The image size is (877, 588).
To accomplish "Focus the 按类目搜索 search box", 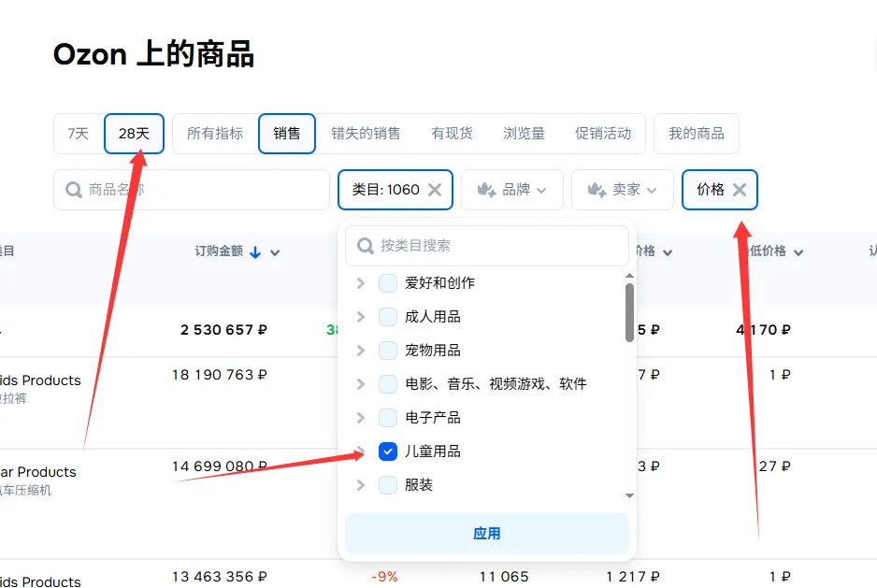I will tap(487, 246).
